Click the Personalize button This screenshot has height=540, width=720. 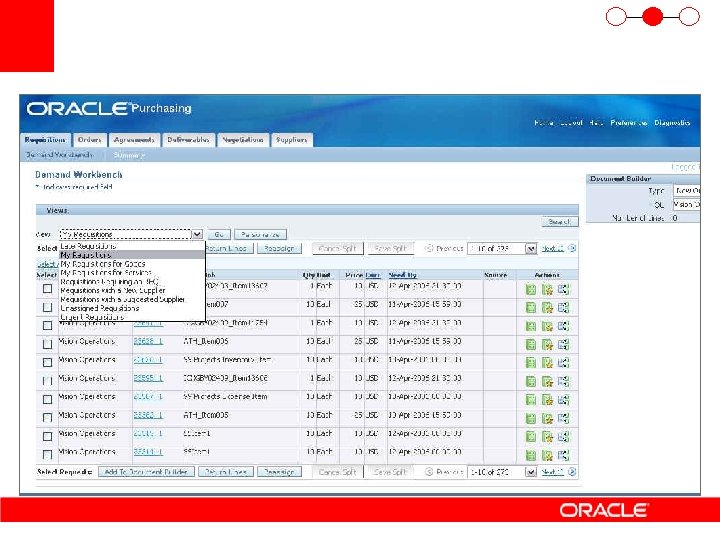(260, 234)
